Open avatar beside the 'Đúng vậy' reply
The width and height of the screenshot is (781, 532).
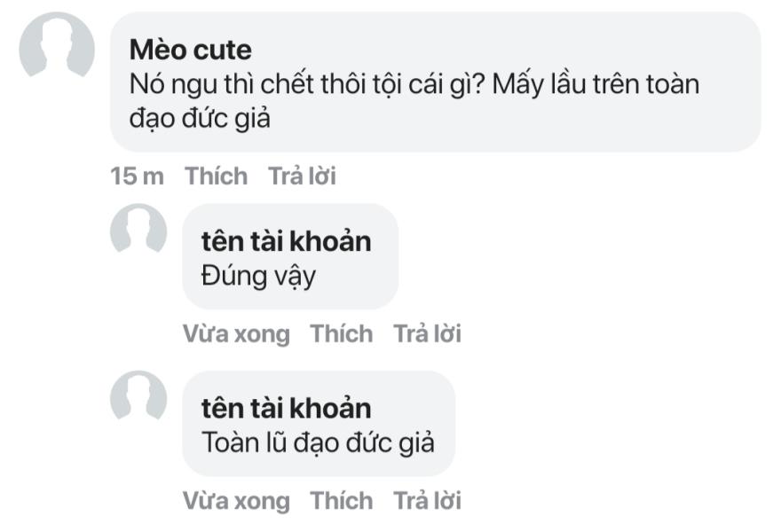138,229
